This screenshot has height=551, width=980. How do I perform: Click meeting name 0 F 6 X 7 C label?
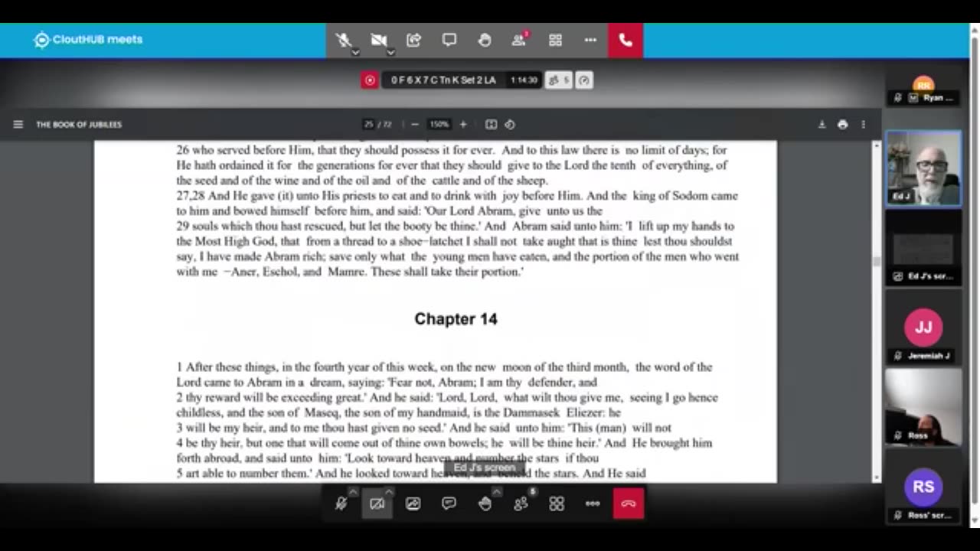point(443,80)
